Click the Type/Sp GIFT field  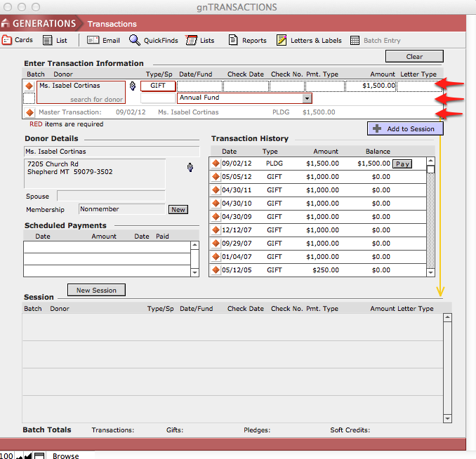pos(158,86)
